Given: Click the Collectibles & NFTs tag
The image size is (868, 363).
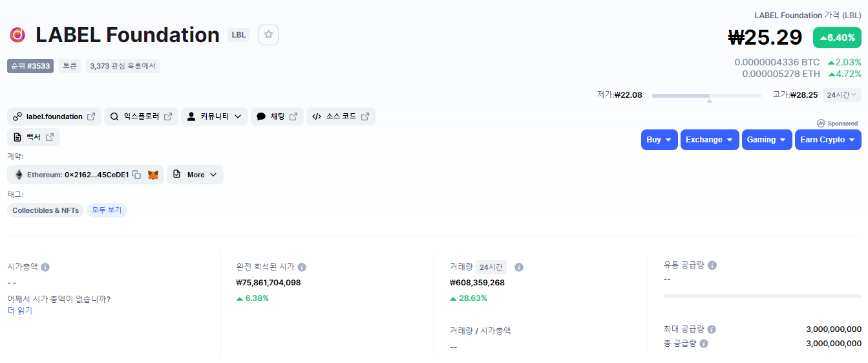Looking at the screenshot, I should pos(46,210).
